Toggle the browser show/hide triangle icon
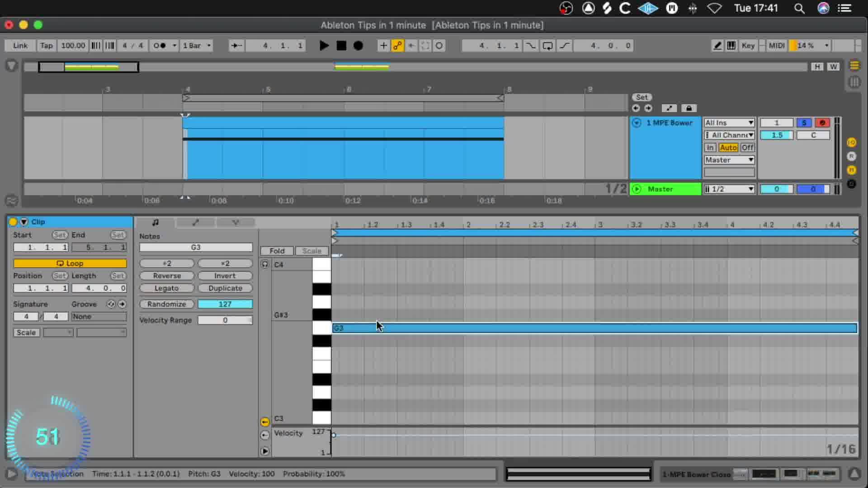868x488 pixels. [x=12, y=66]
